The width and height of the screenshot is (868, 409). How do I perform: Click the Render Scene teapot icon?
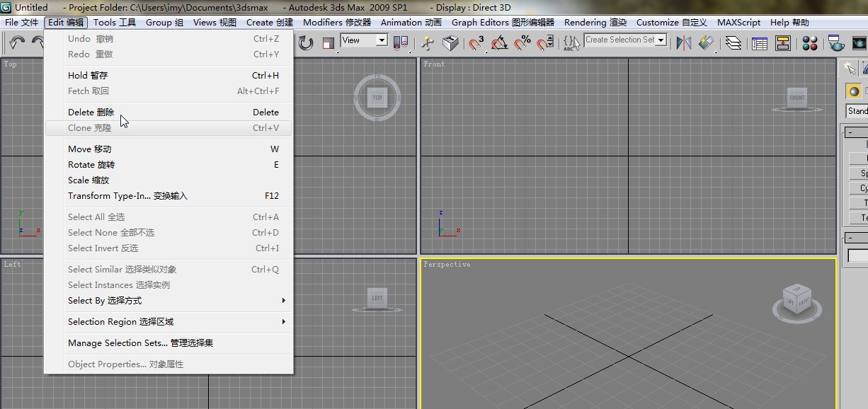point(837,42)
